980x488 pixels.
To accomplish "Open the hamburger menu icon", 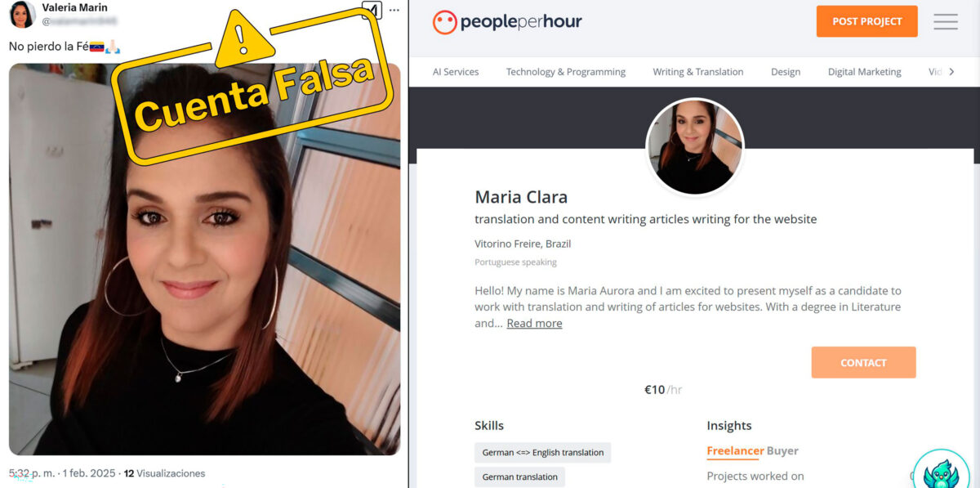I will (x=946, y=22).
